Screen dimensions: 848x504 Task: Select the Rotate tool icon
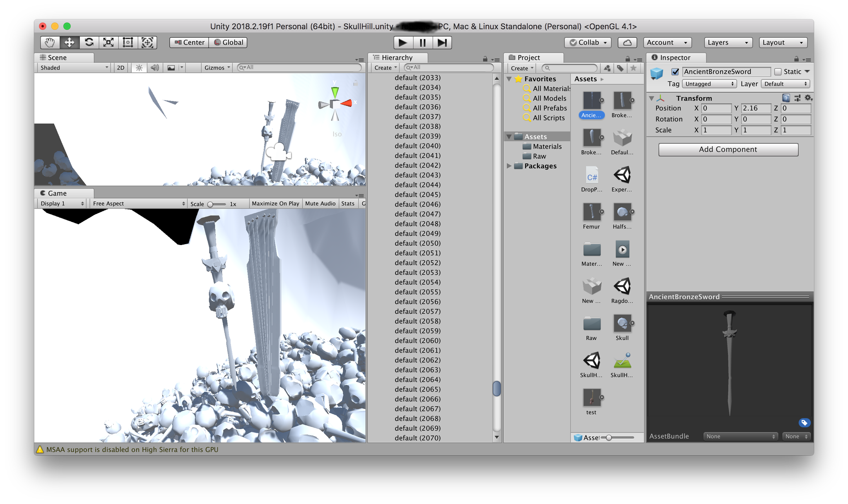(x=89, y=42)
